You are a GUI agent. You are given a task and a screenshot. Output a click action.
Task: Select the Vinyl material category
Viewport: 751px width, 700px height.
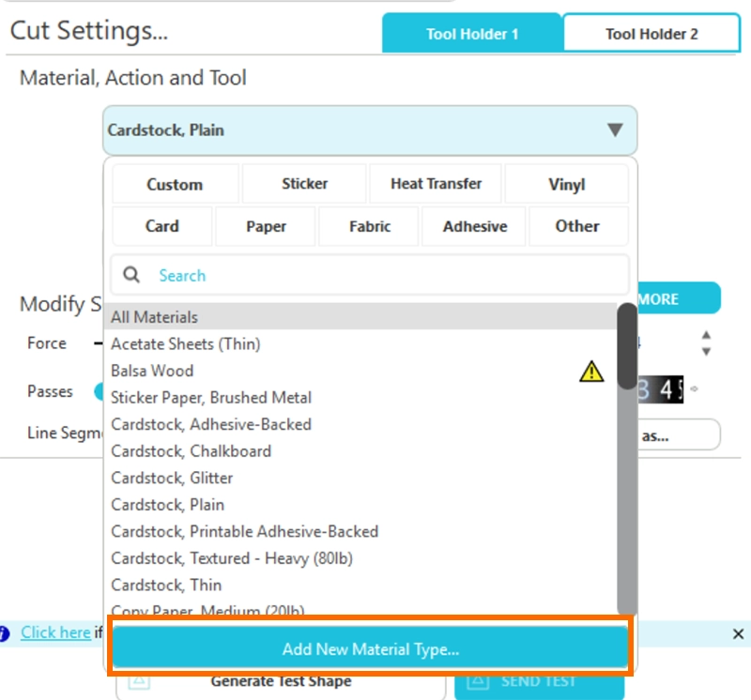pyautogui.click(x=566, y=185)
